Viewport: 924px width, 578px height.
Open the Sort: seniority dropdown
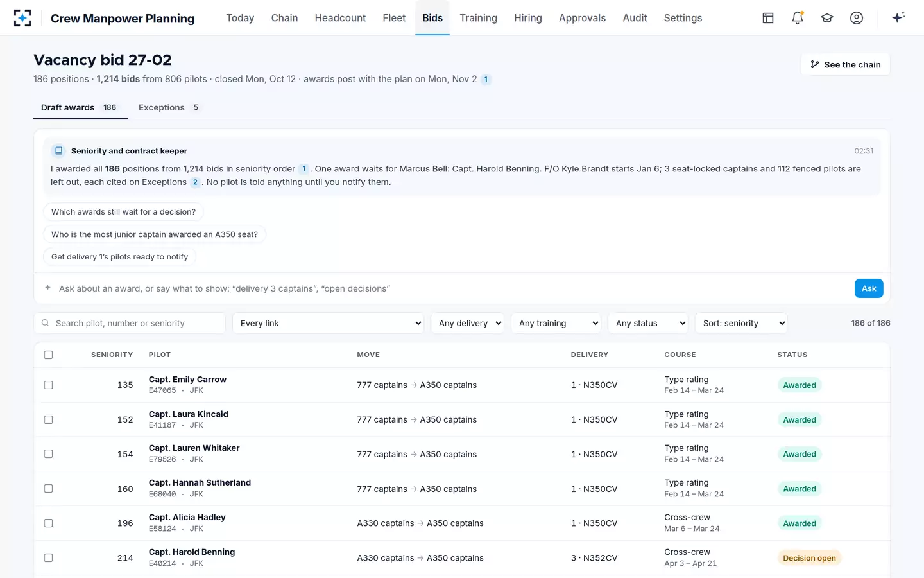[741, 323]
